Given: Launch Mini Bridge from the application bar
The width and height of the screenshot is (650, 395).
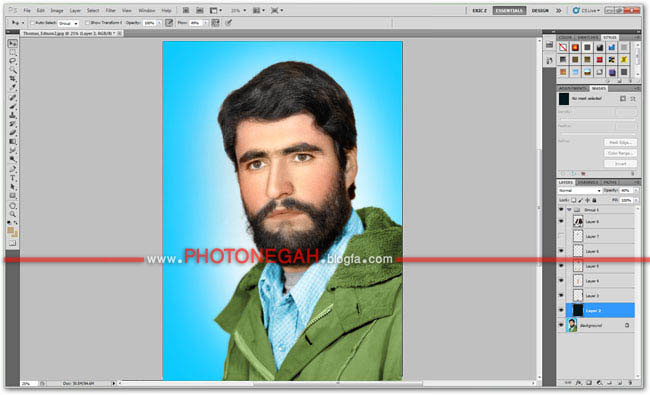Looking at the screenshot, I should coord(199,10).
